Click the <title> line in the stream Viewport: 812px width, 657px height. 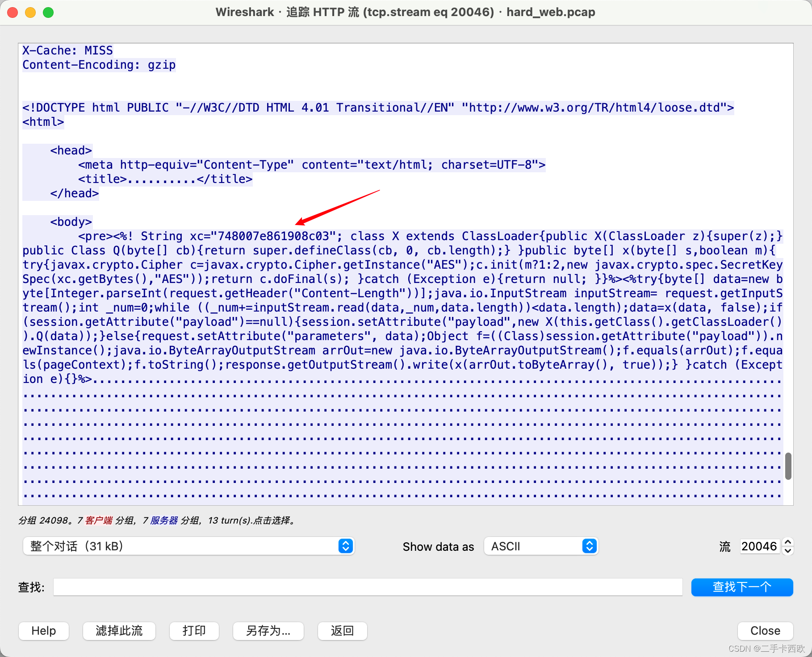point(165,179)
